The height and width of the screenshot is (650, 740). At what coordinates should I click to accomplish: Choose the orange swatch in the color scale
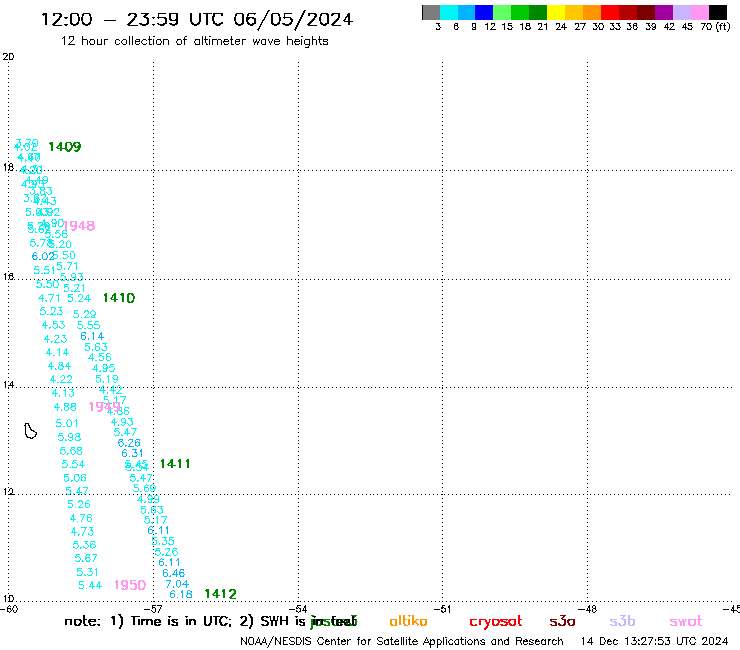pos(592,12)
